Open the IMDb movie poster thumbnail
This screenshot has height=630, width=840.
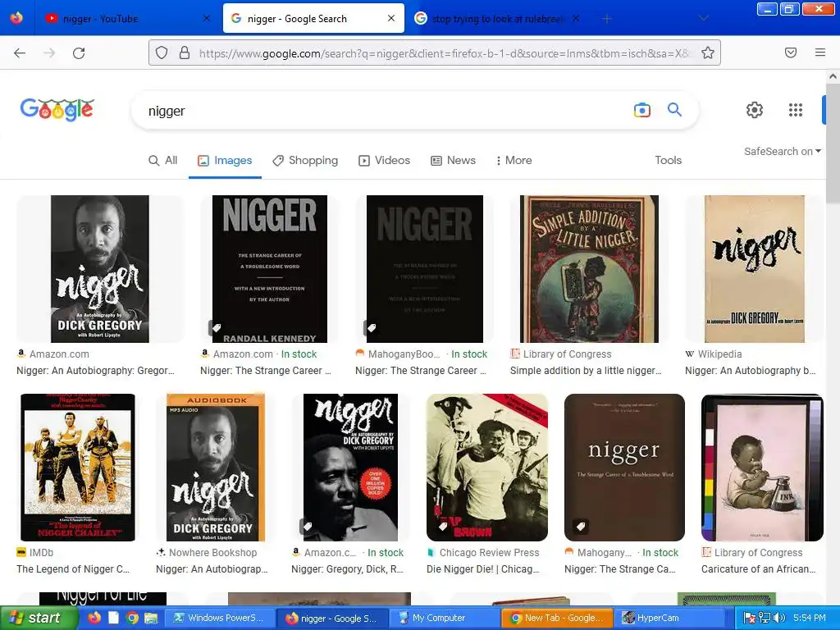[x=78, y=467]
